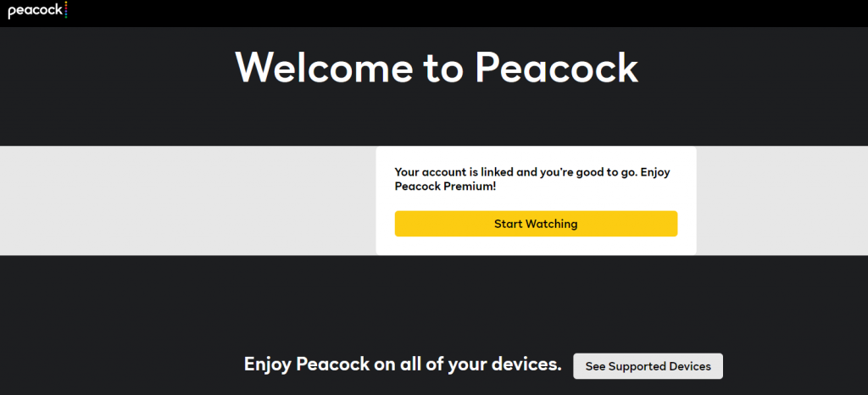868x395 pixels.
Task: Click the Welcome to Peacock heading
Action: (437, 68)
